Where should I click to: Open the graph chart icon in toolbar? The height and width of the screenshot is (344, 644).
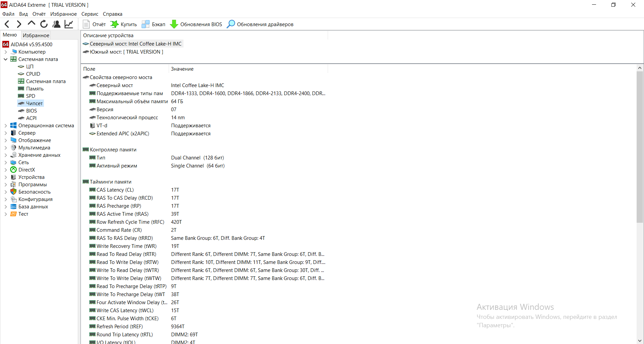[x=69, y=24]
